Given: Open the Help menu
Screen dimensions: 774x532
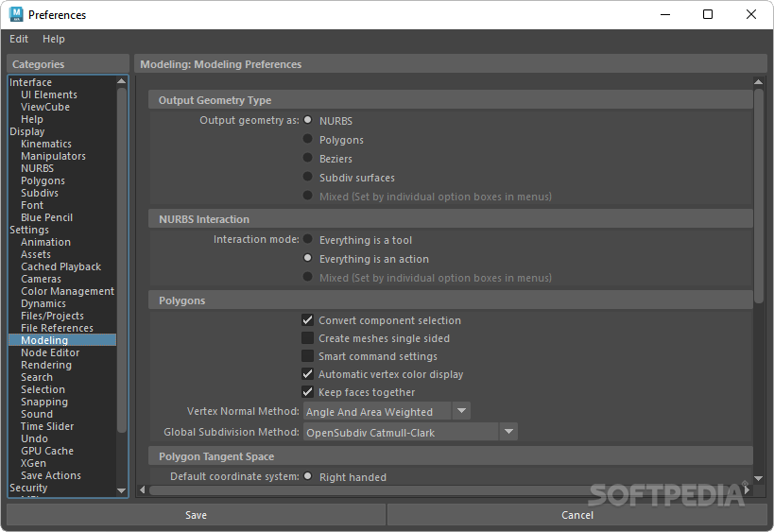Looking at the screenshot, I should tap(53, 39).
